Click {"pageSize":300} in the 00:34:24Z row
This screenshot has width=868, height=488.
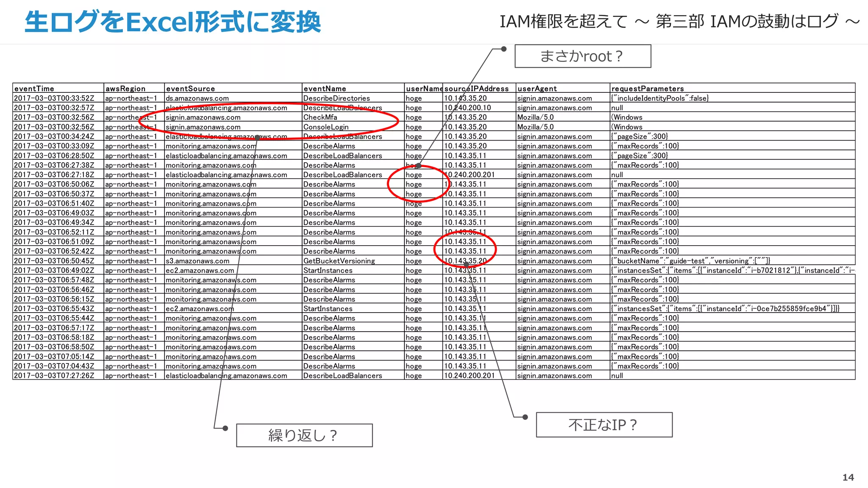tap(732, 136)
